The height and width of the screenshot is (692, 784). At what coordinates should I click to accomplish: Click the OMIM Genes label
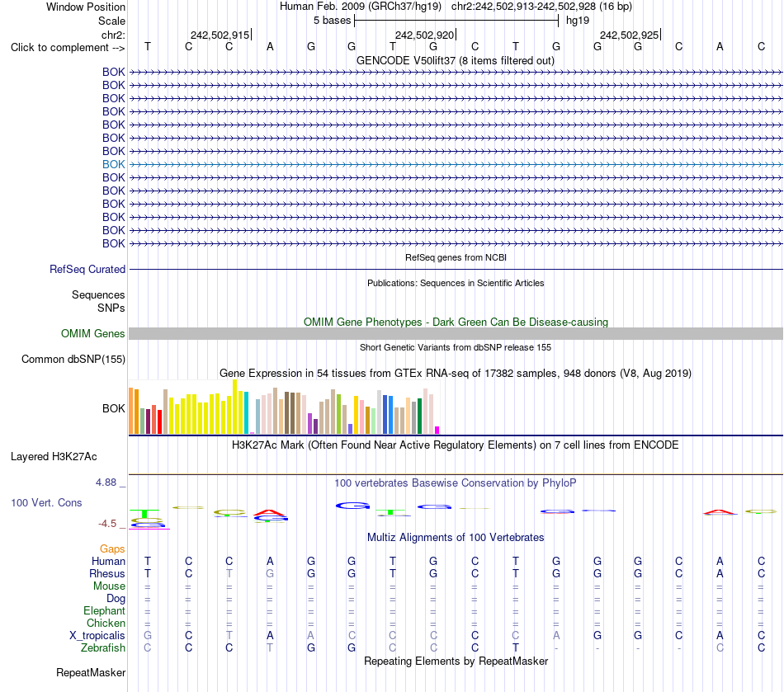[x=92, y=333]
